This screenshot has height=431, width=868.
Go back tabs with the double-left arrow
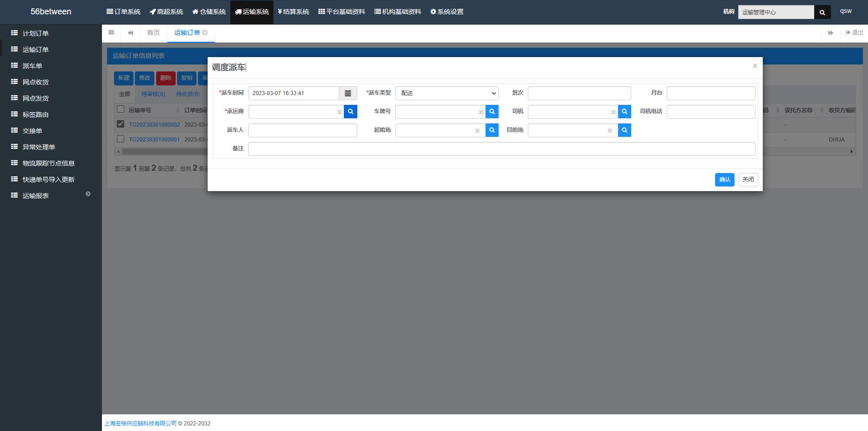[131, 32]
